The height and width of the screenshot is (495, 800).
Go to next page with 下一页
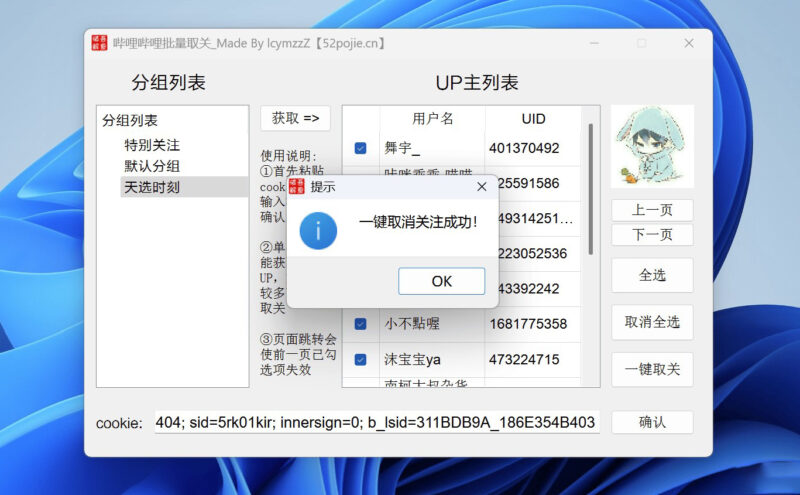coord(652,235)
